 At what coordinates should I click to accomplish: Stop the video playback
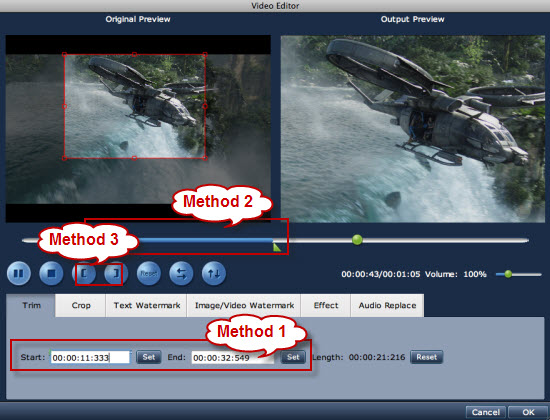point(52,273)
